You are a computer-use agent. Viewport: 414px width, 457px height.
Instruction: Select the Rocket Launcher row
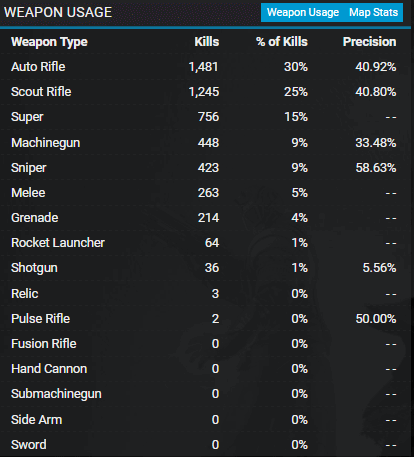[205, 243]
